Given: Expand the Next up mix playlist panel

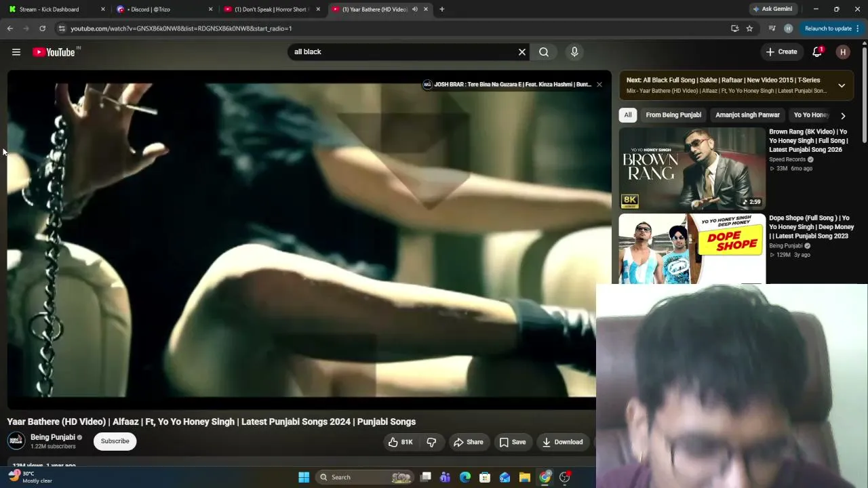Looking at the screenshot, I should [842, 85].
